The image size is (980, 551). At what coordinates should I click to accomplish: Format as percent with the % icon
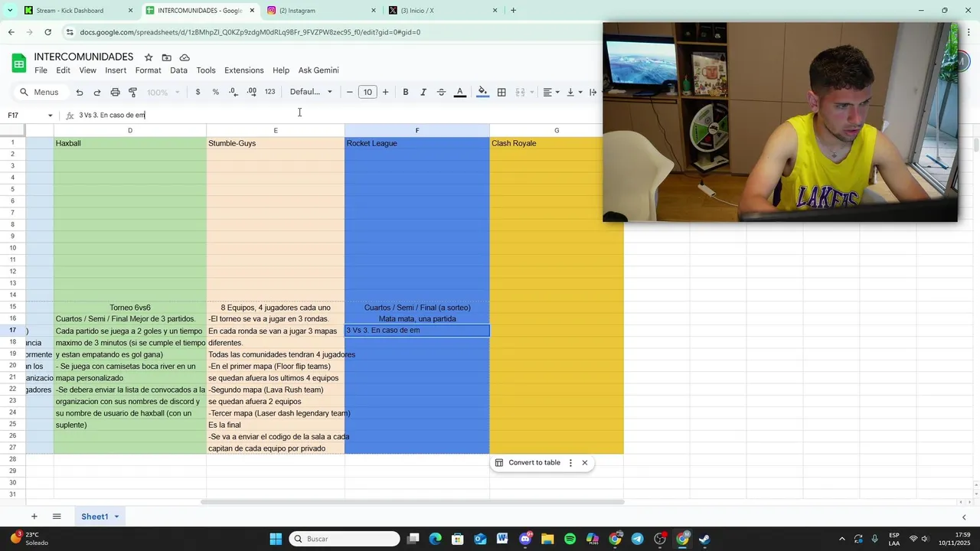pos(216,92)
